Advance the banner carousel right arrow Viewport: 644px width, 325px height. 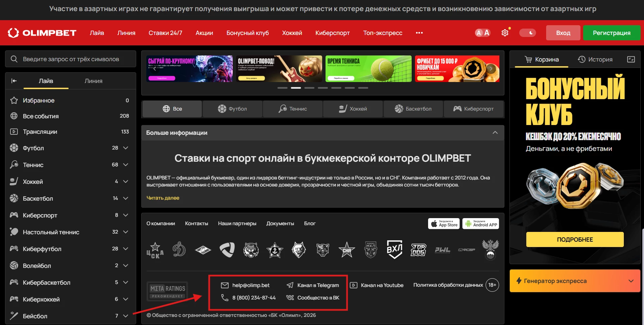coord(491,69)
